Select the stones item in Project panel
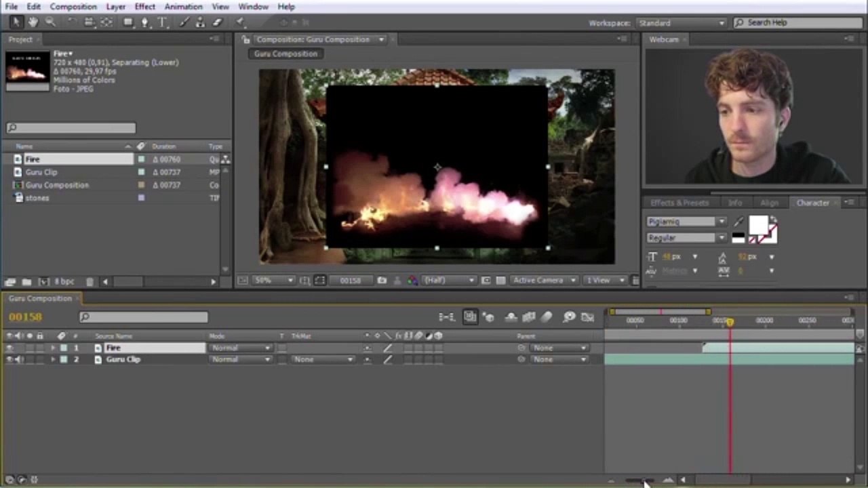This screenshot has height=488, width=868. [37, 198]
